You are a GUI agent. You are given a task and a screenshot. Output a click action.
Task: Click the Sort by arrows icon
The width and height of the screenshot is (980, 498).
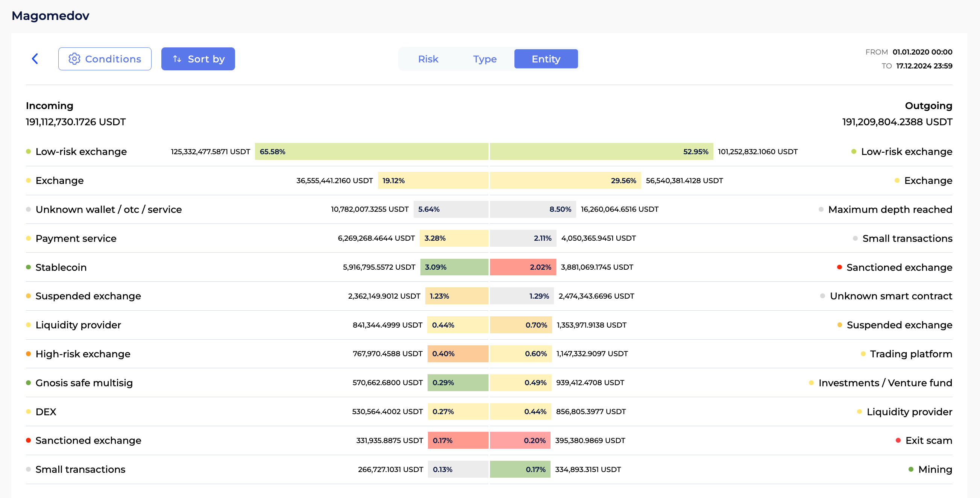tap(177, 59)
